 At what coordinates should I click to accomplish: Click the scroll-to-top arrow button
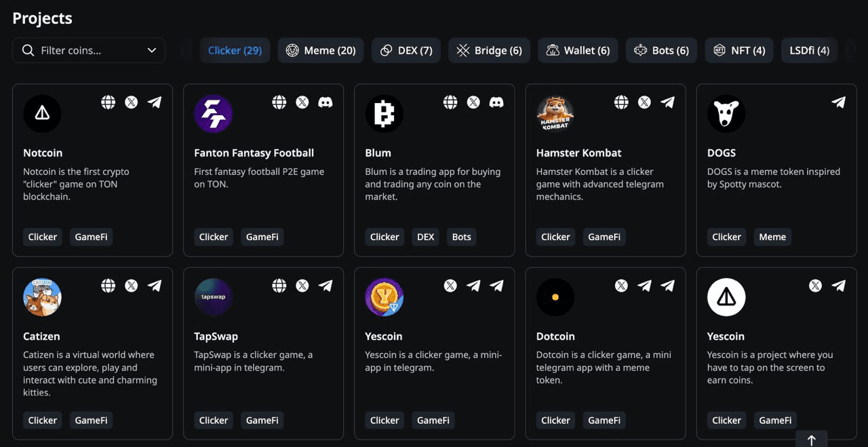pos(811,440)
